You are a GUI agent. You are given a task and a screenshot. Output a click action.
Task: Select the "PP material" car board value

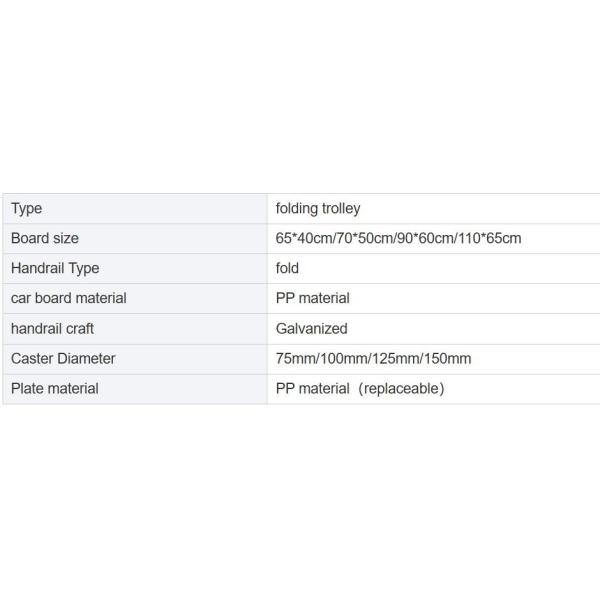point(313,299)
